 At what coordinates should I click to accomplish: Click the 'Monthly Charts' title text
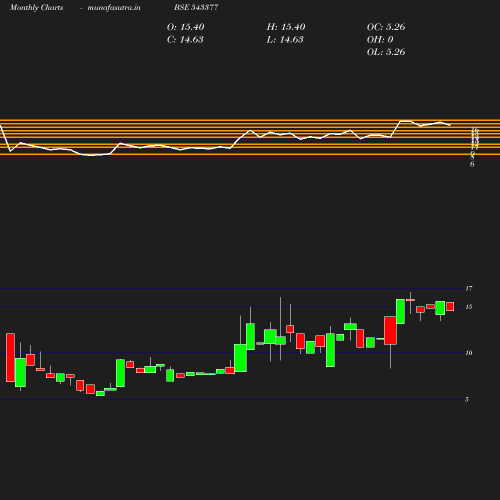click(36, 7)
